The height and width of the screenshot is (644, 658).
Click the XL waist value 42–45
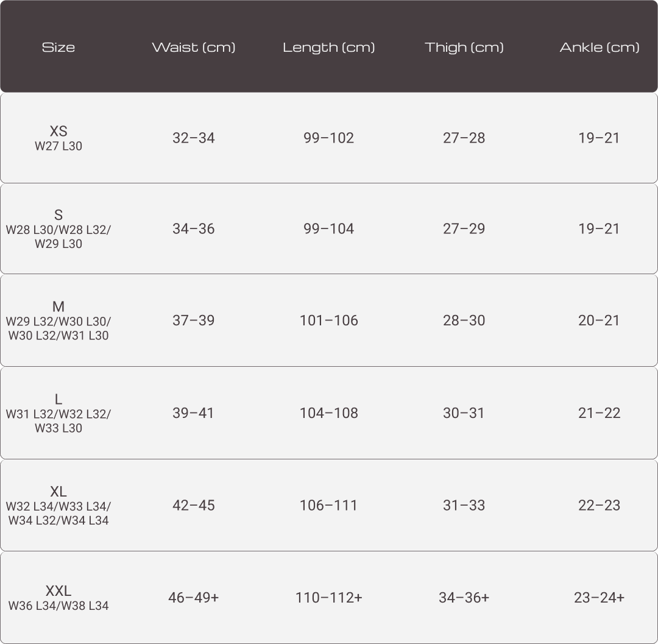click(x=194, y=505)
